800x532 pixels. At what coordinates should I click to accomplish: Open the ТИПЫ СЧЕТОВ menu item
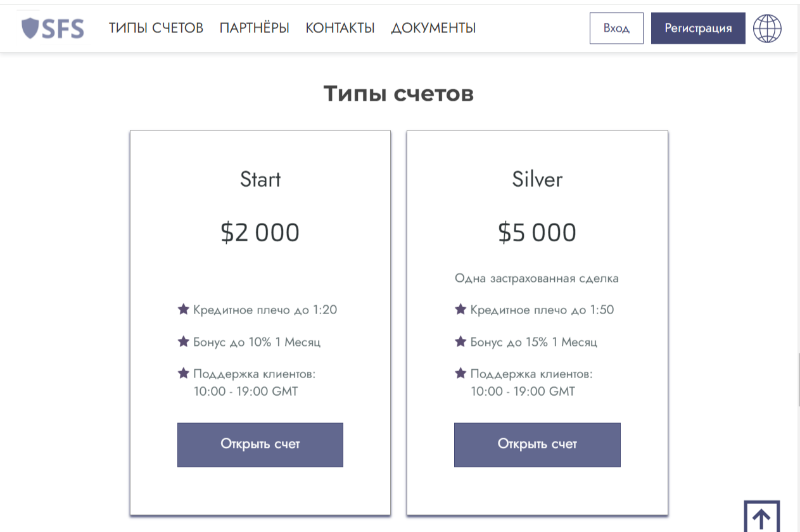(156, 28)
